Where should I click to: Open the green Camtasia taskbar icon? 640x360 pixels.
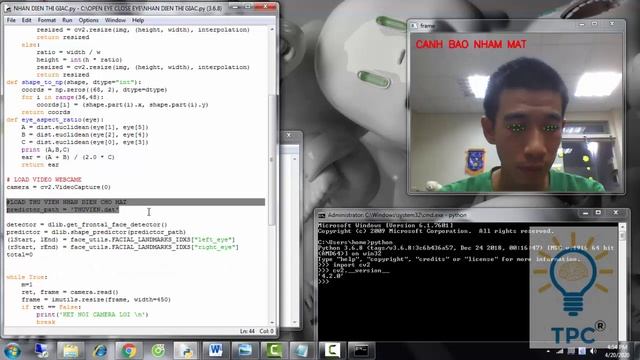(274, 351)
